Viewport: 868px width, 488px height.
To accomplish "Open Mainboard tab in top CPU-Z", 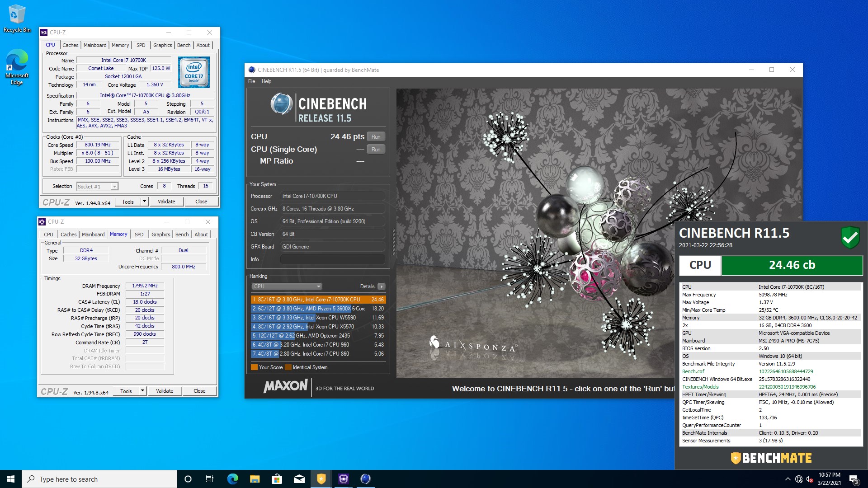I will (x=95, y=45).
